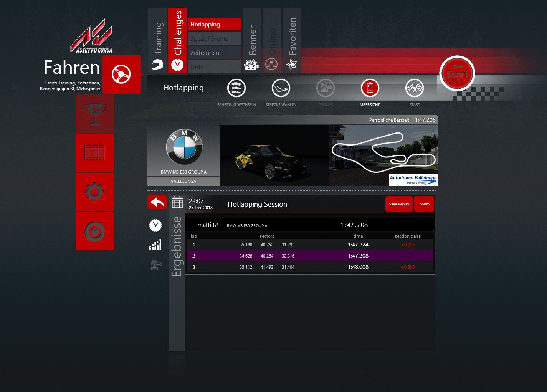Select Zeitrennen challenge mode

[x=215, y=53]
